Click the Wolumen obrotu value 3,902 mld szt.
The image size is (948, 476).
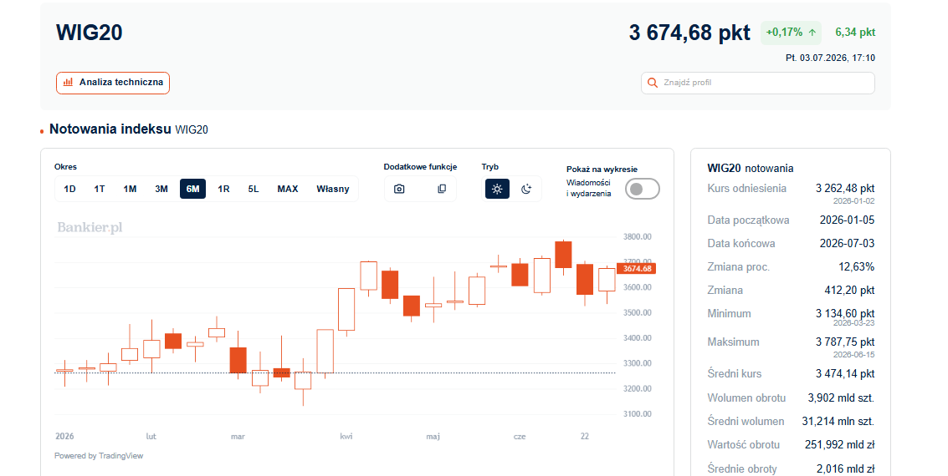841,398
